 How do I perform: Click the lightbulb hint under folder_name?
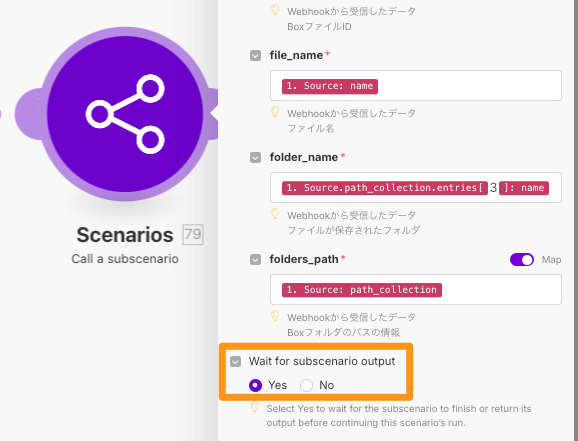click(275, 214)
